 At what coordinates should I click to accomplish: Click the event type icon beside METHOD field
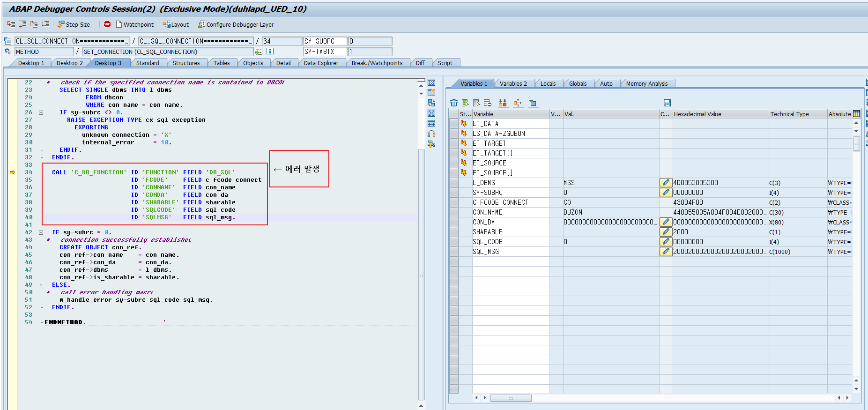point(7,52)
